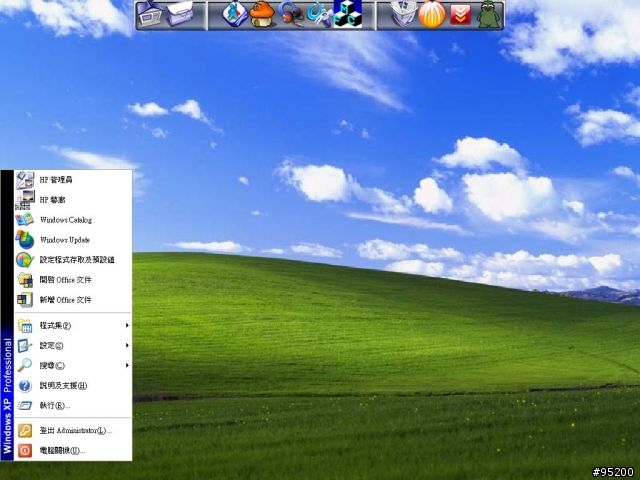This screenshot has width=640, height=480.
Task: Run Windows Update from the start menu
Action: (73, 240)
